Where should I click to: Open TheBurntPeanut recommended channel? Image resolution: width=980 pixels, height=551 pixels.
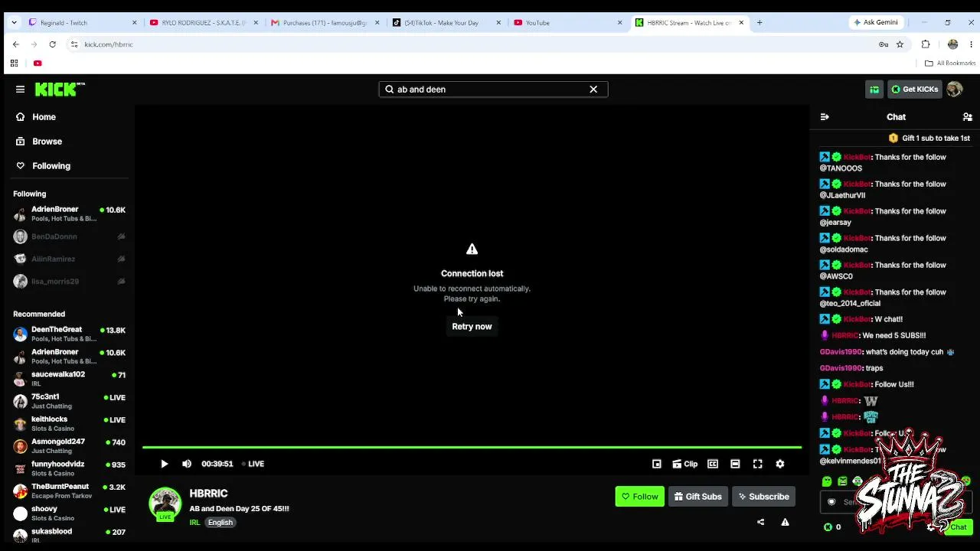(x=70, y=491)
